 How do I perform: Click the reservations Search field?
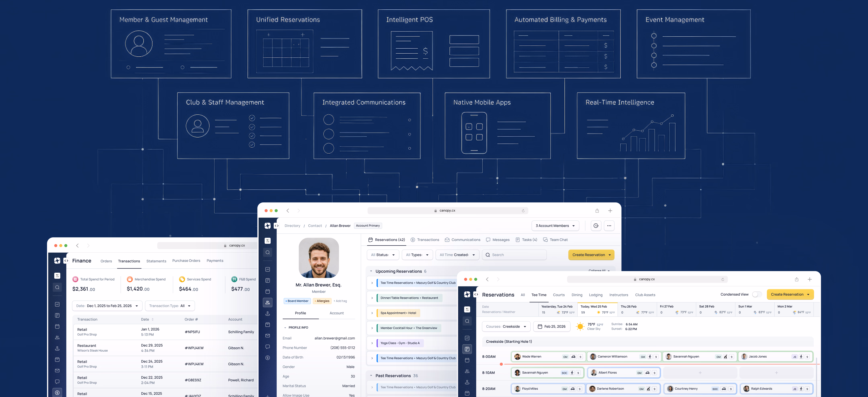coord(514,255)
